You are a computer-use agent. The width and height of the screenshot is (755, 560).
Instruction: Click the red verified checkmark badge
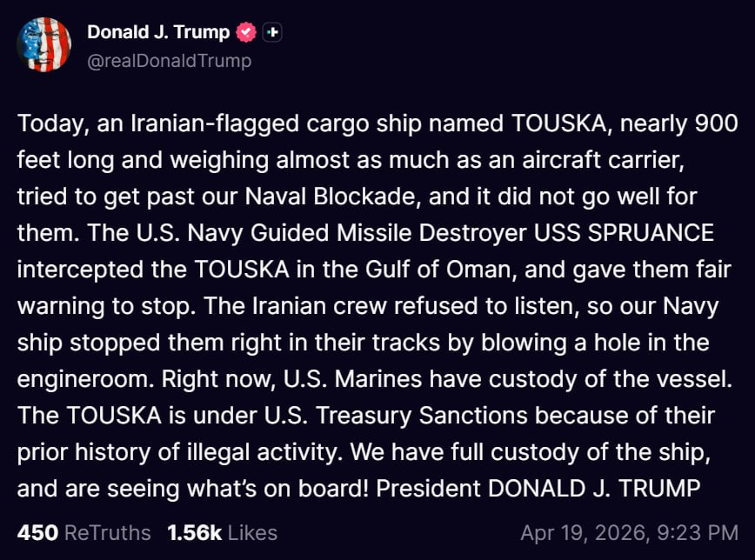click(x=247, y=33)
